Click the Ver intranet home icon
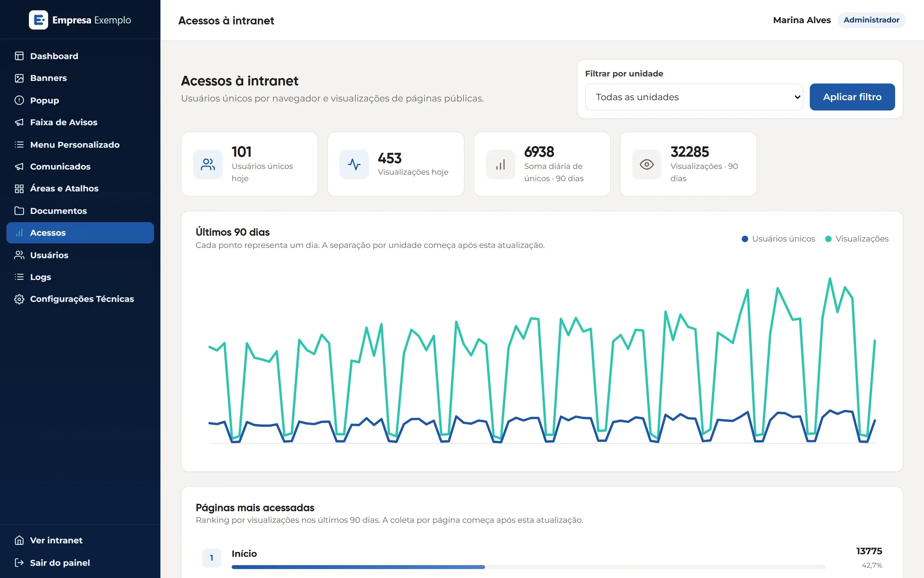924x578 pixels. [x=19, y=540]
